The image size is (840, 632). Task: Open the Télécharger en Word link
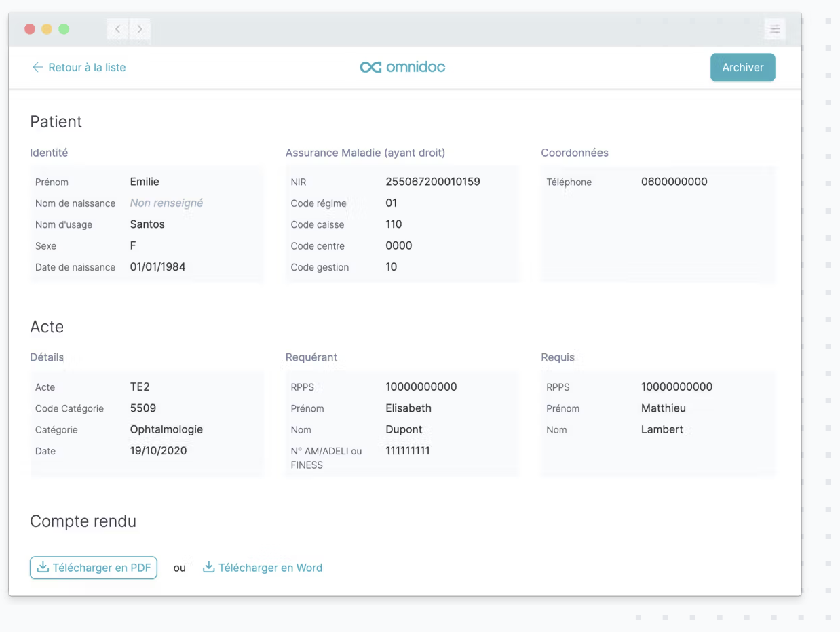(263, 568)
